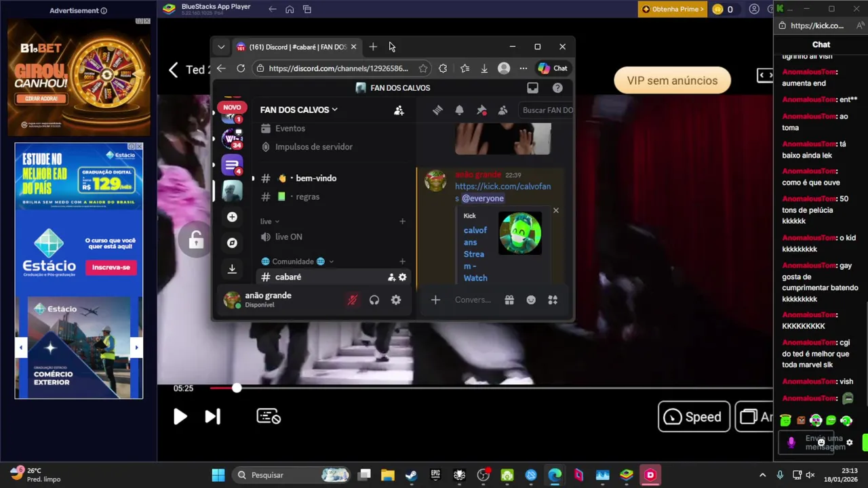Click Obtenha Prime in BlueStacks
This screenshot has height=488, width=868.
click(x=672, y=9)
